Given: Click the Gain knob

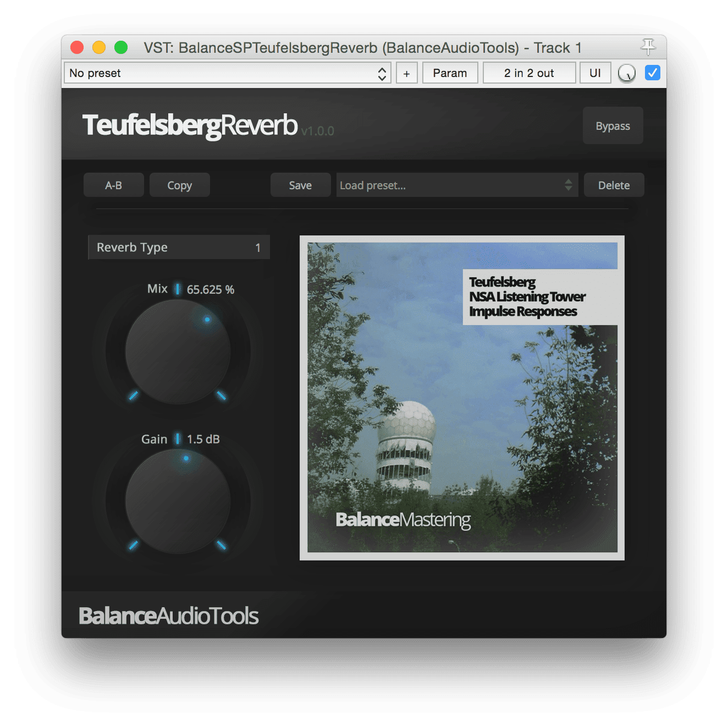Looking at the screenshot, I should click(x=178, y=502).
